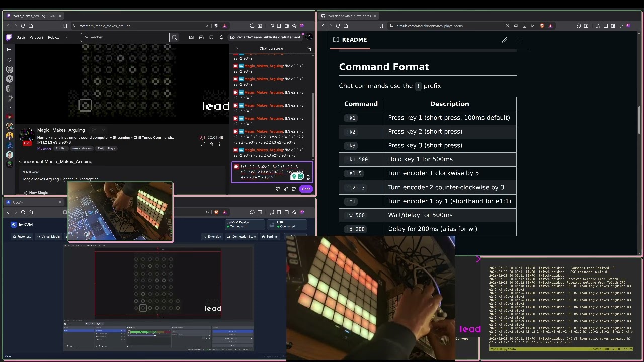Go back in GitHub browser window
This screenshot has height=362, width=644.
(323, 26)
